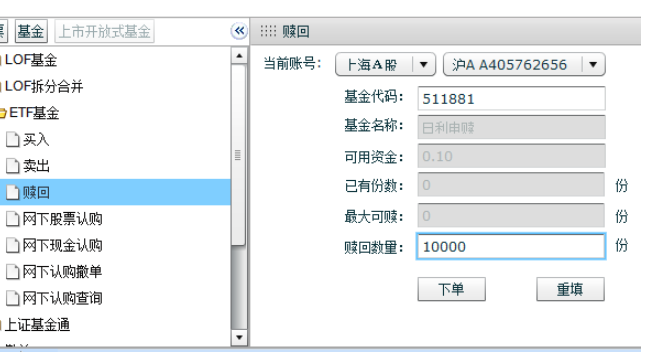Click the 赎回 panel grip dots icon

pyautogui.click(x=268, y=31)
